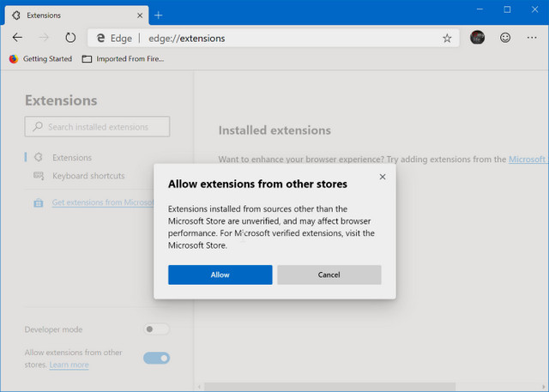The image size is (549, 392).
Task: Click the smiley feedback icon
Action: point(505,38)
